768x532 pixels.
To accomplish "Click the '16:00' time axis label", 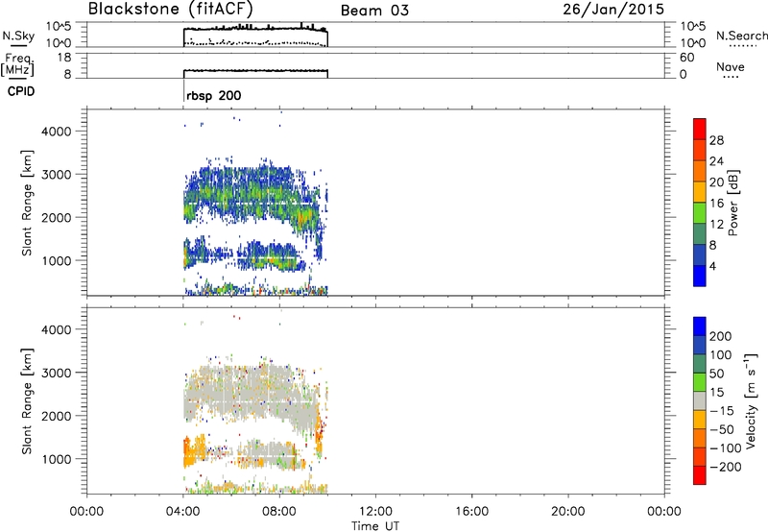I will pyautogui.click(x=472, y=512).
